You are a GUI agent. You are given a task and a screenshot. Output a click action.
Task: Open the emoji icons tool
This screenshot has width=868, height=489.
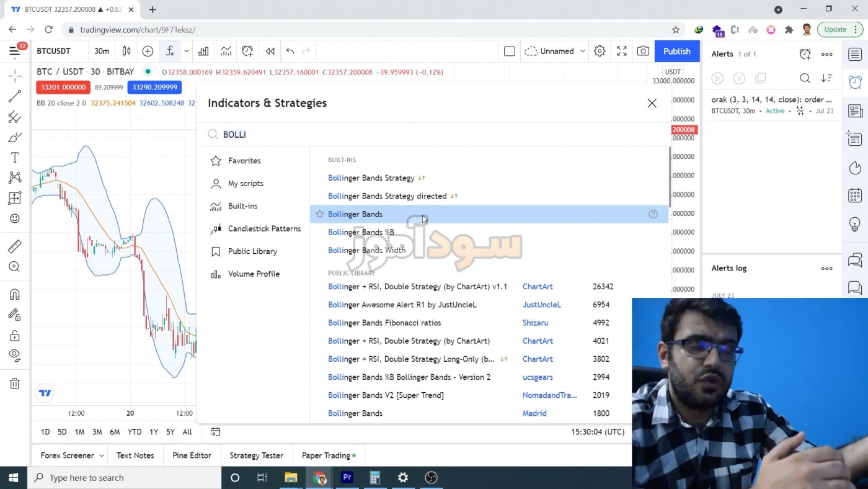tap(15, 218)
